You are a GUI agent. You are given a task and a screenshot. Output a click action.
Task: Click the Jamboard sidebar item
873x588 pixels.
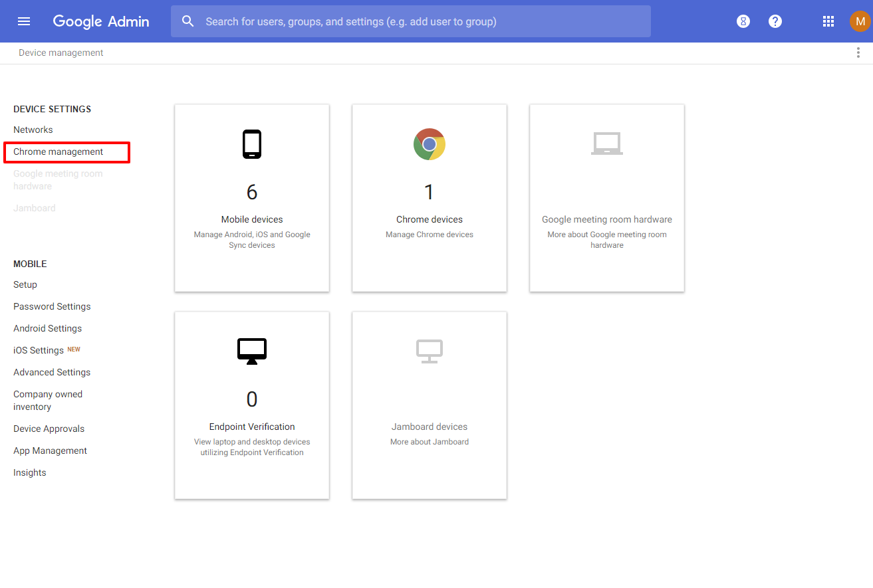click(x=35, y=208)
